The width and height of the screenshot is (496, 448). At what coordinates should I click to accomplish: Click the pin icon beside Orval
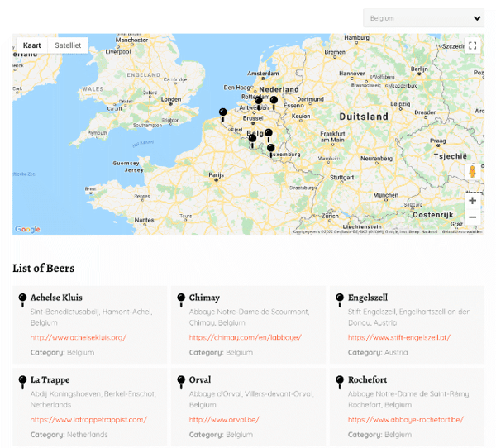pos(181,382)
